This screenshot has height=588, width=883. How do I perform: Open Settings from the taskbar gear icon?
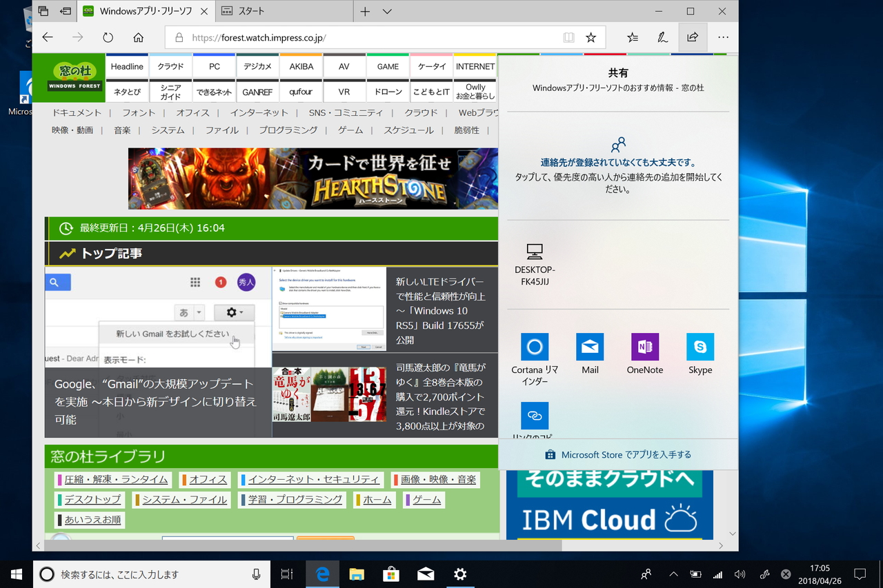tap(460, 574)
